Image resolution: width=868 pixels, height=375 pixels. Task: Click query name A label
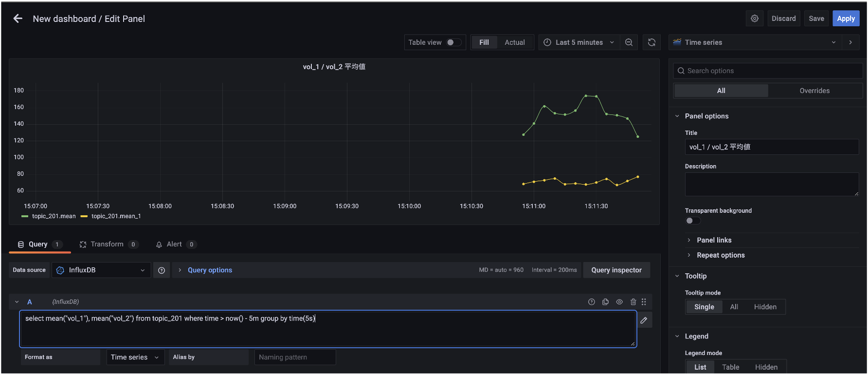click(30, 302)
